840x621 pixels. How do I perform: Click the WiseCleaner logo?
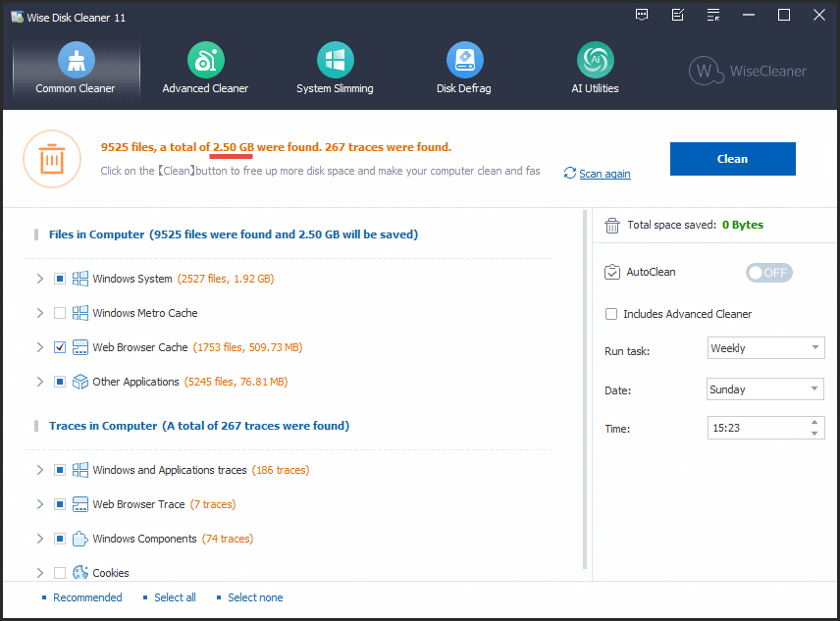tap(748, 71)
